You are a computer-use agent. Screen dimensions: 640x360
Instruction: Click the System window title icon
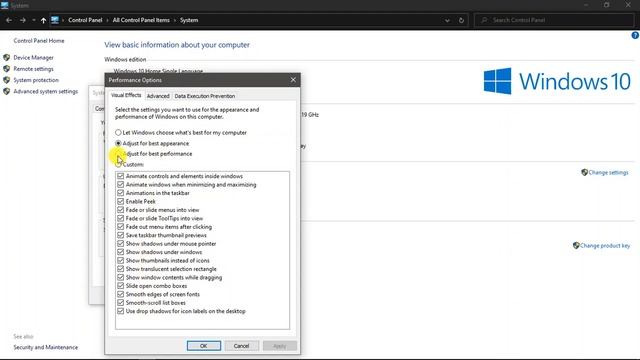pos(4,5)
